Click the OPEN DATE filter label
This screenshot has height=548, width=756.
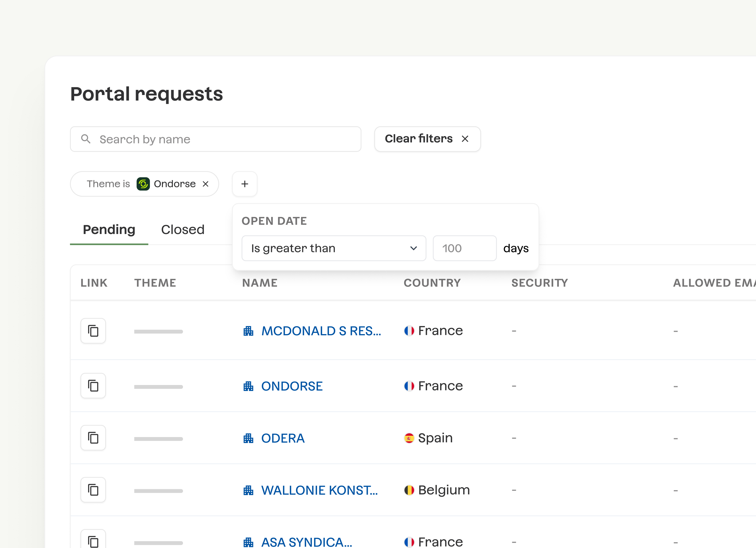coord(274,221)
